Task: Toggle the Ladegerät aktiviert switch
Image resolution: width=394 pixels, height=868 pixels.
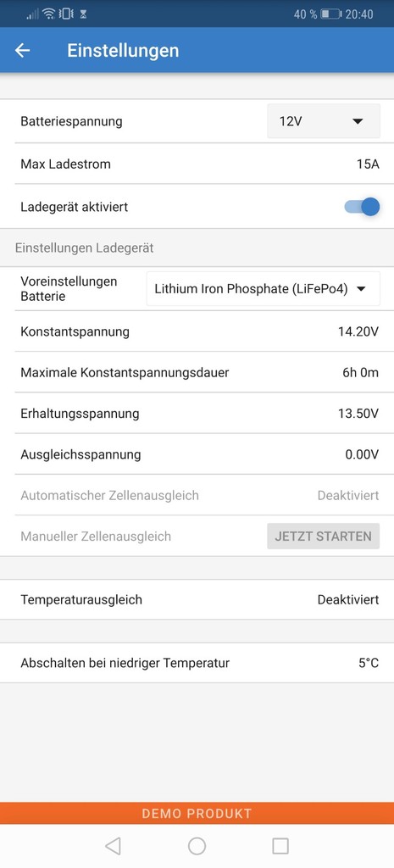Action: coord(362,207)
